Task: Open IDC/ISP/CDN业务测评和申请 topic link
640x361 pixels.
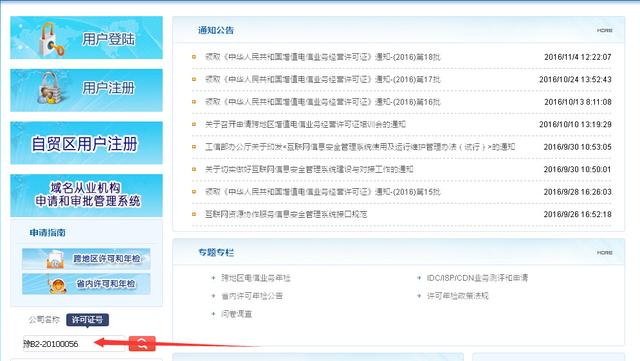Action: [x=477, y=278]
